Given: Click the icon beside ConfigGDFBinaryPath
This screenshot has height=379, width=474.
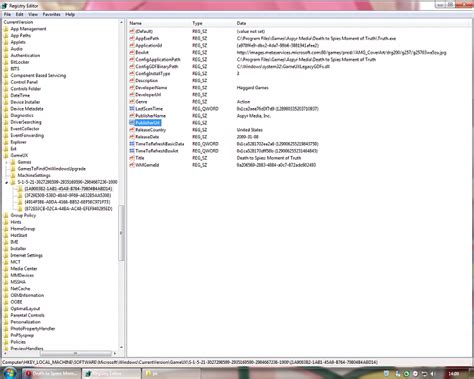Looking at the screenshot, I should [x=132, y=66].
